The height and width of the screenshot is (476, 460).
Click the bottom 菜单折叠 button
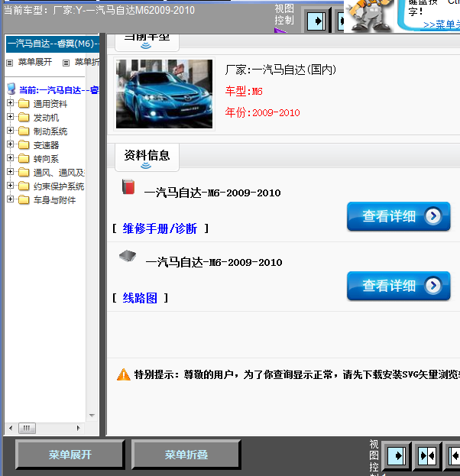pyautogui.click(x=186, y=455)
